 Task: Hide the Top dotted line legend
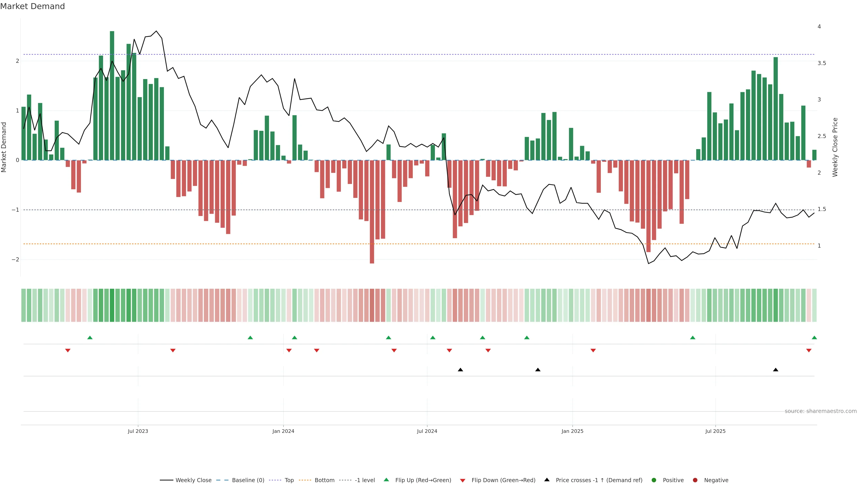click(x=289, y=480)
